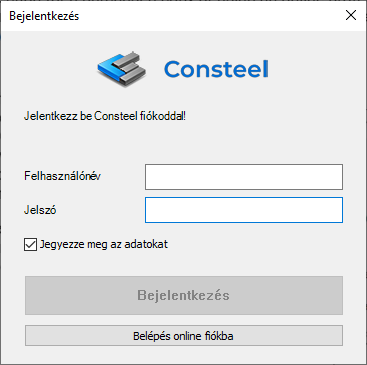This screenshot has height=365, width=367.
Task: Uncheck the Jegyezze meg az adatokat checkbox
Action: point(30,244)
